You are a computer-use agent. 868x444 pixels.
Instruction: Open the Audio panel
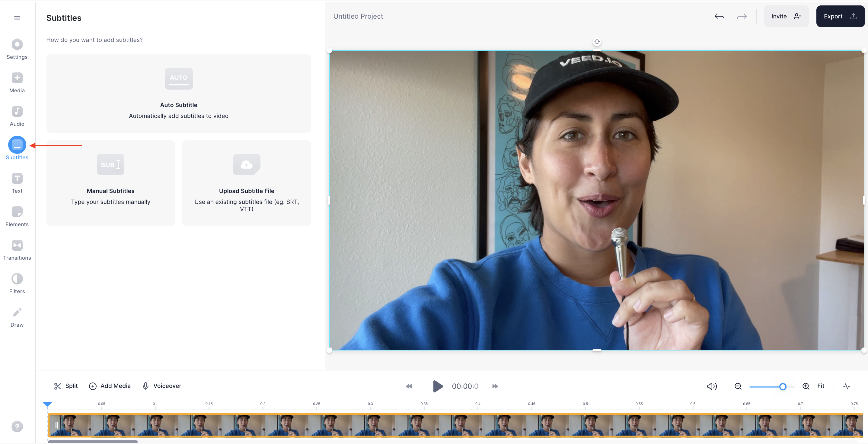[x=17, y=112]
